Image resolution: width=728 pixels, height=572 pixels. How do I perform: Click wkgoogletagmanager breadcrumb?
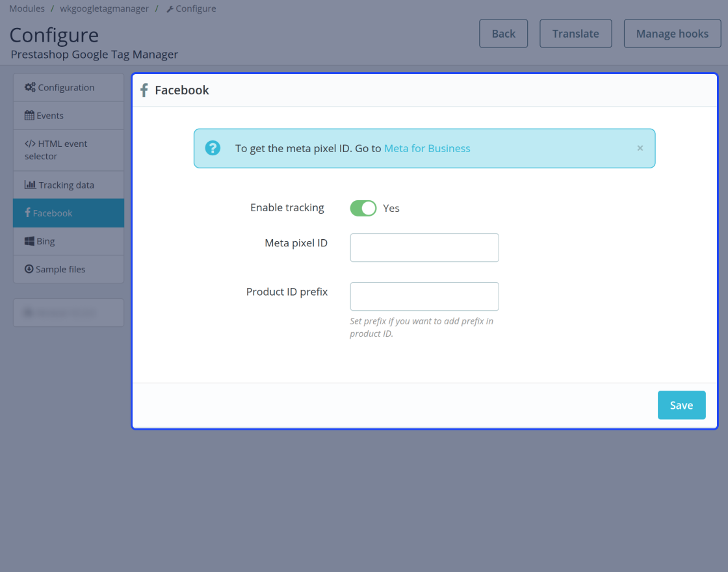point(105,8)
